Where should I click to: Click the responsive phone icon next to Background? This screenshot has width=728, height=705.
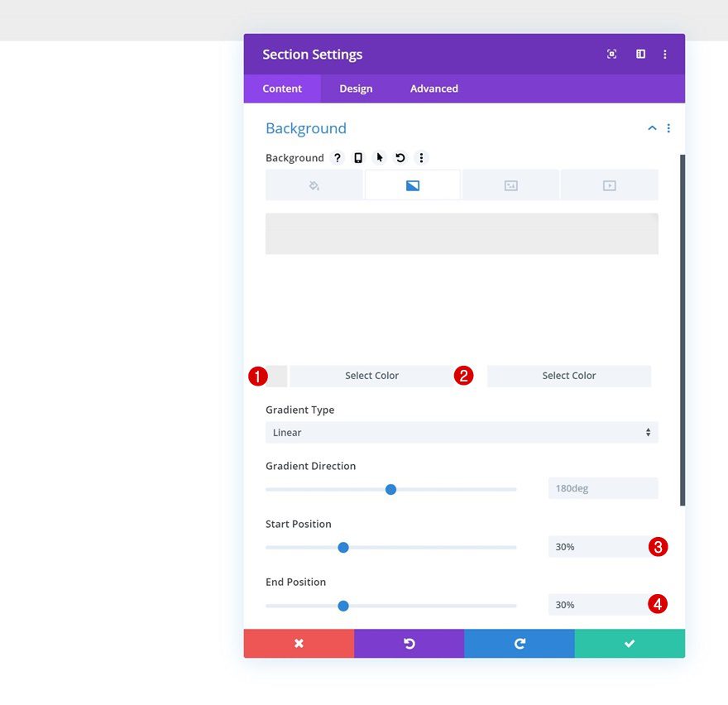click(358, 157)
